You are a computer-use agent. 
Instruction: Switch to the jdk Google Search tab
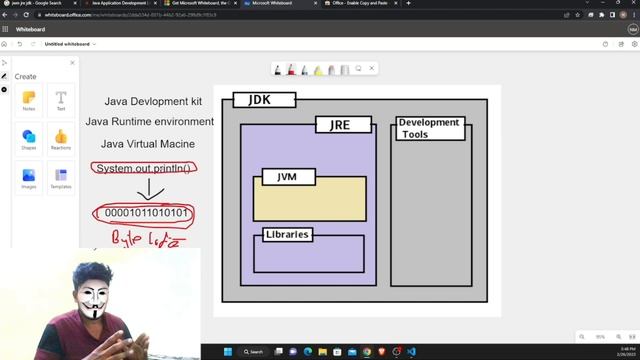[x=39, y=3]
